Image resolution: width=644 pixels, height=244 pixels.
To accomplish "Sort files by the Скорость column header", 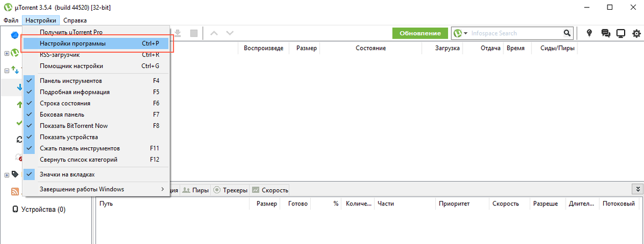I will tap(509, 204).
